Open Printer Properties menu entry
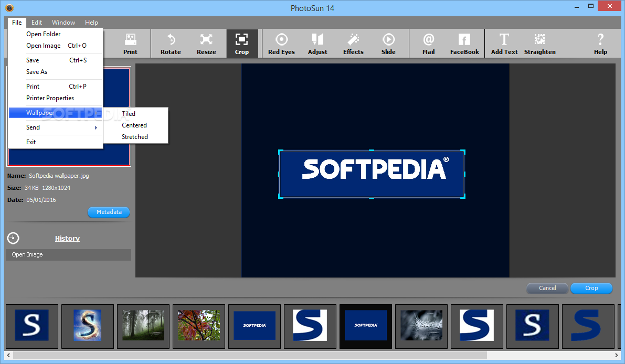The image size is (625, 364). tap(56, 98)
